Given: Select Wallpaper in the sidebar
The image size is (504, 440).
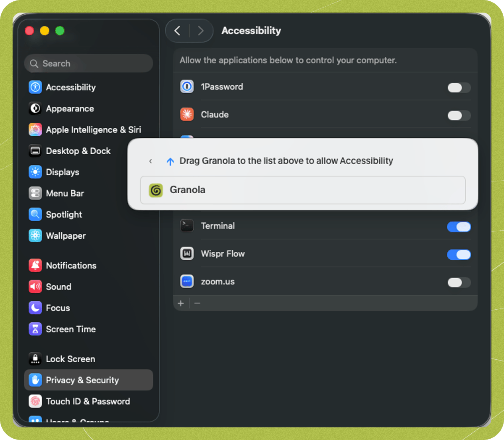Looking at the screenshot, I should click(x=89, y=236).
